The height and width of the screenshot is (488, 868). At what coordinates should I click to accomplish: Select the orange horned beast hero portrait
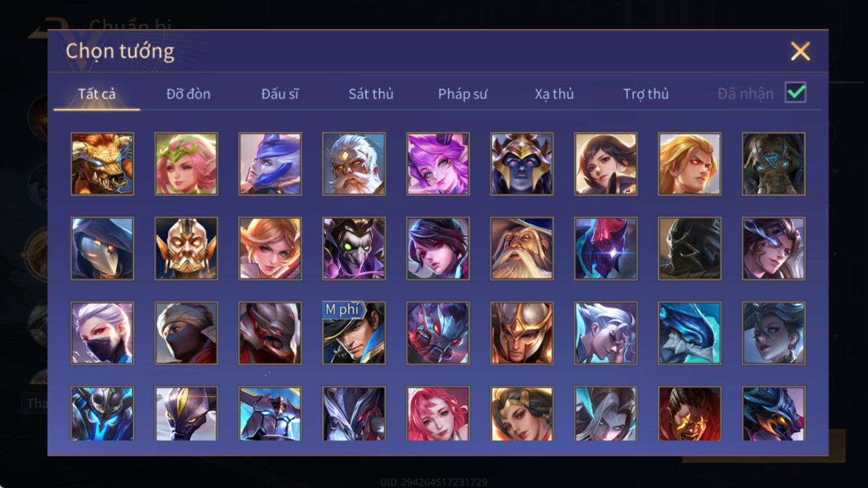coord(102,164)
